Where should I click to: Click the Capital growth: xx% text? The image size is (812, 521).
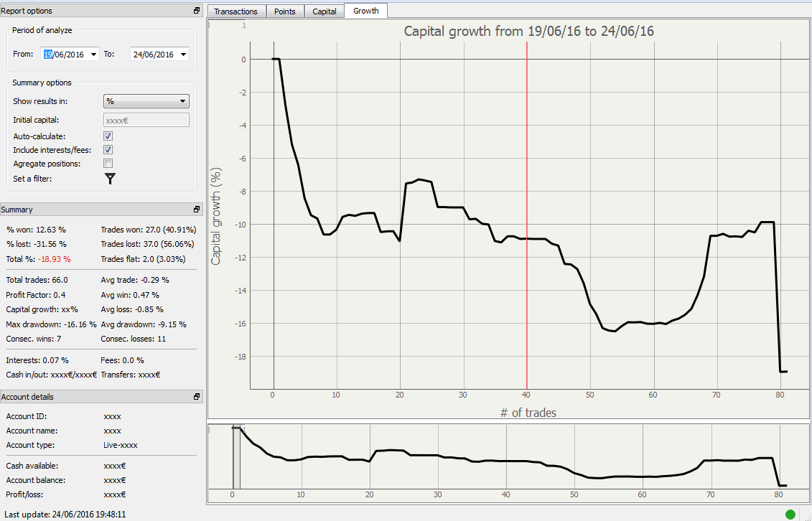click(x=42, y=309)
